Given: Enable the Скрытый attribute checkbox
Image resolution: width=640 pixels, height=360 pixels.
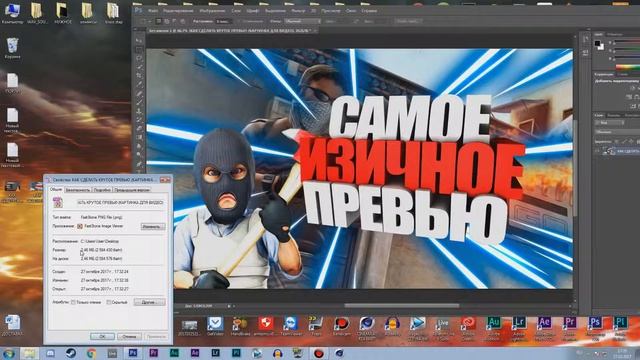Looking at the screenshot, I should point(109,302).
